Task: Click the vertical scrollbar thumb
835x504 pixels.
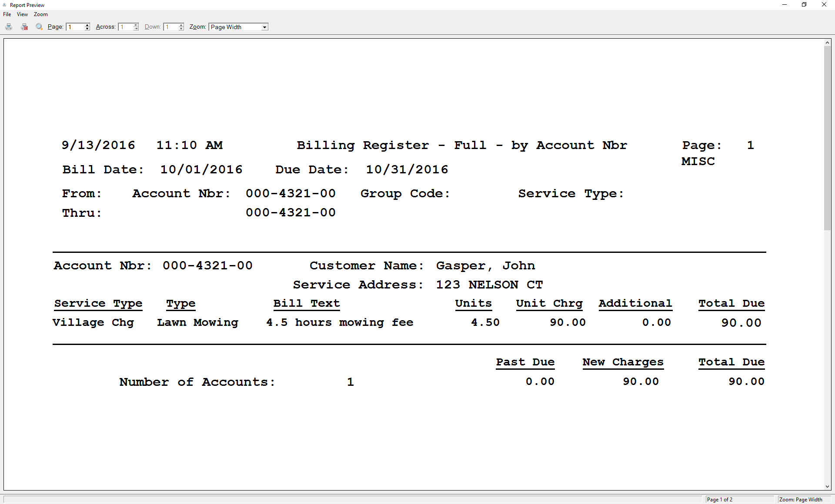Action: pyautogui.click(x=827, y=138)
